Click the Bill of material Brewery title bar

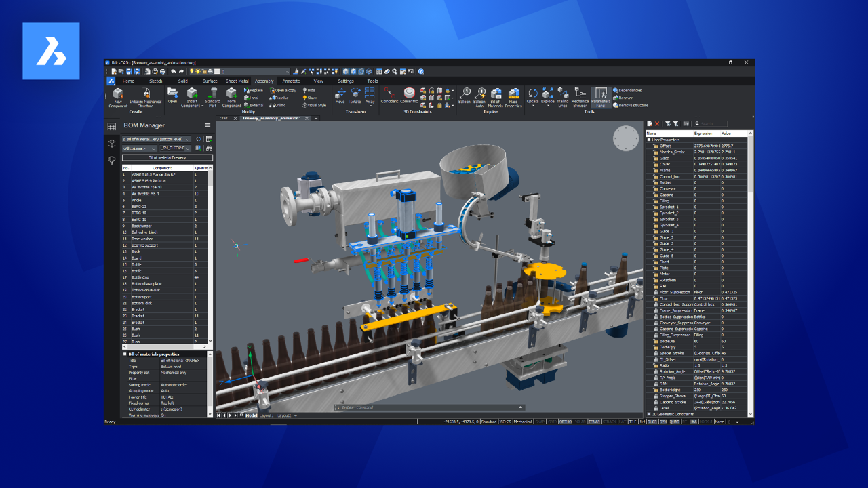pyautogui.click(x=167, y=157)
